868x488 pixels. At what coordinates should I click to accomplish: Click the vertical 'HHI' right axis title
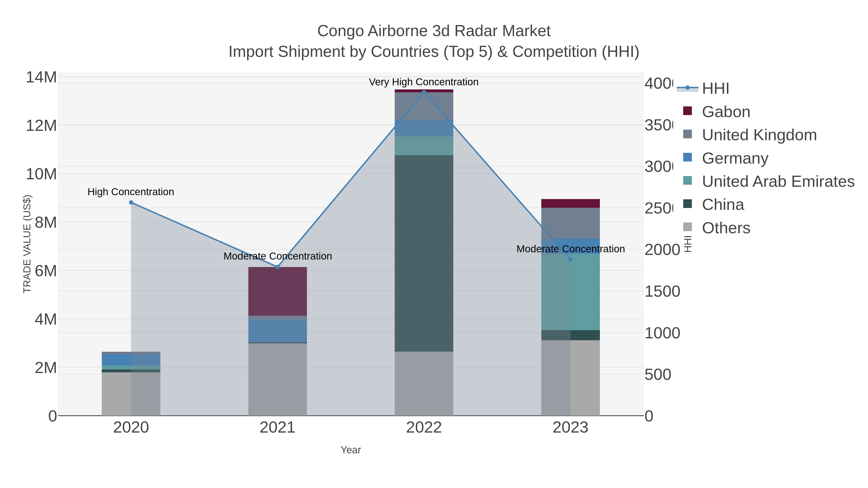[688, 244]
